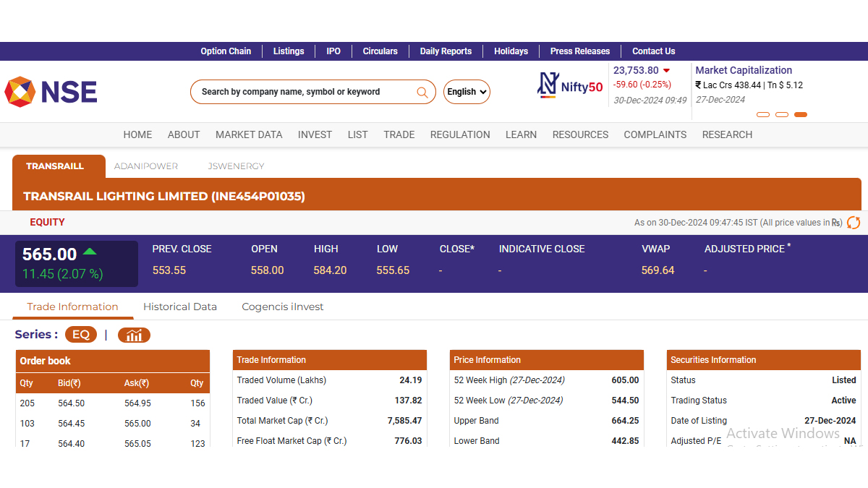Expand the RESOURCES navigation menu

[x=580, y=134]
